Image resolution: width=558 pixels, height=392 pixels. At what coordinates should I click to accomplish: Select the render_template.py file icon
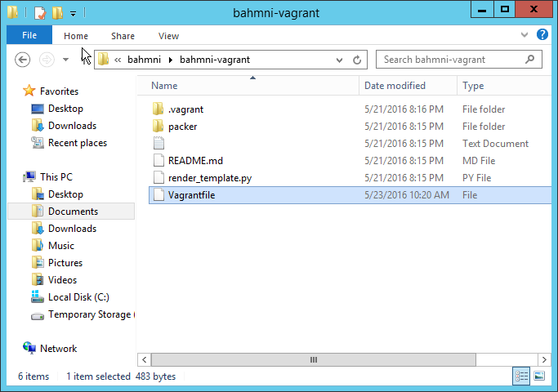(x=158, y=177)
